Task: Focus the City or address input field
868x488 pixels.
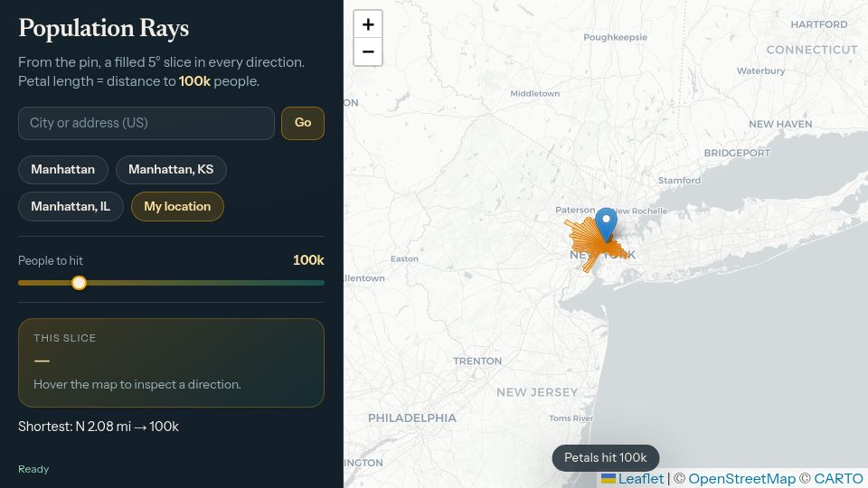Action: 146,123
